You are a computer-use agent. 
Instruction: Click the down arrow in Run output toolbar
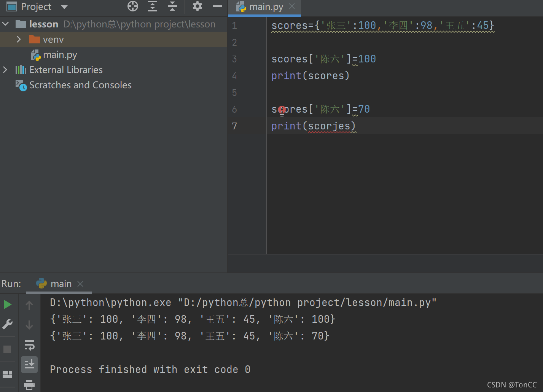pyautogui.click(x=29, y=325)
